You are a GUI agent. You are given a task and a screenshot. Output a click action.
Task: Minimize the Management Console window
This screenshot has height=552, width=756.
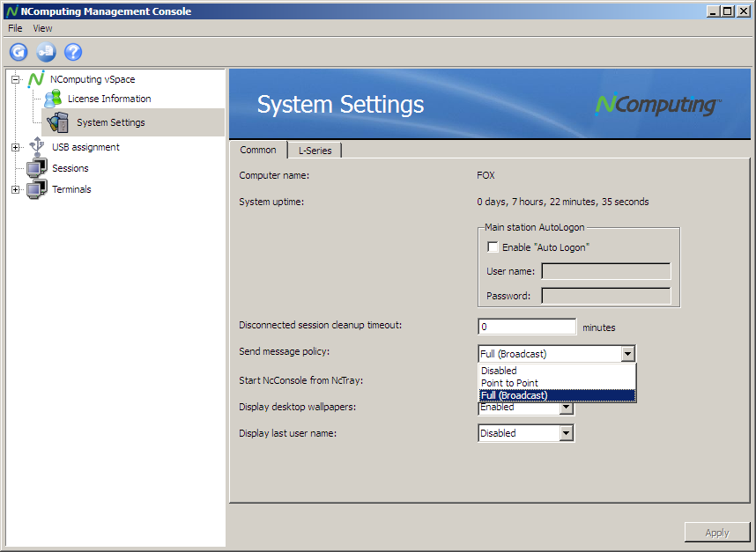coord(714,11)
